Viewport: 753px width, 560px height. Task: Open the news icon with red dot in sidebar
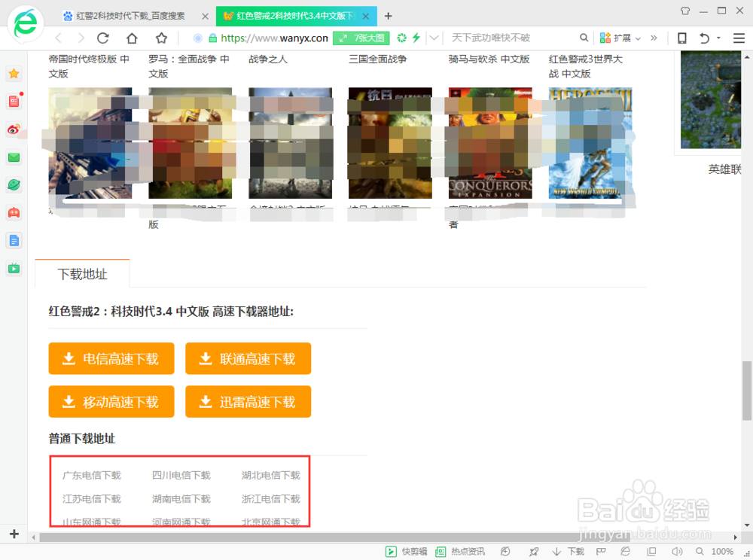(x=14, y=101)
